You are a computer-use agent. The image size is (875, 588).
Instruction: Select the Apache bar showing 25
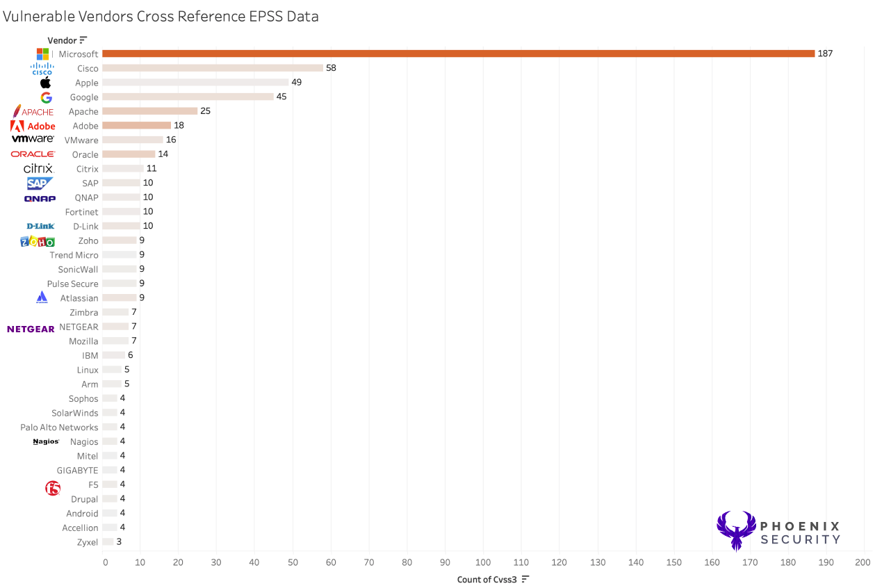pyautogui.click(x=150, y=111)
